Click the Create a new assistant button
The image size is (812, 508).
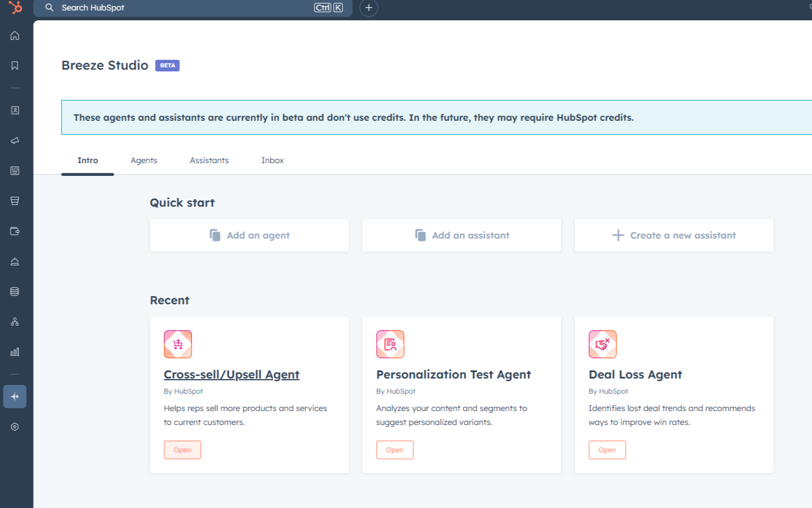[673, 235]
